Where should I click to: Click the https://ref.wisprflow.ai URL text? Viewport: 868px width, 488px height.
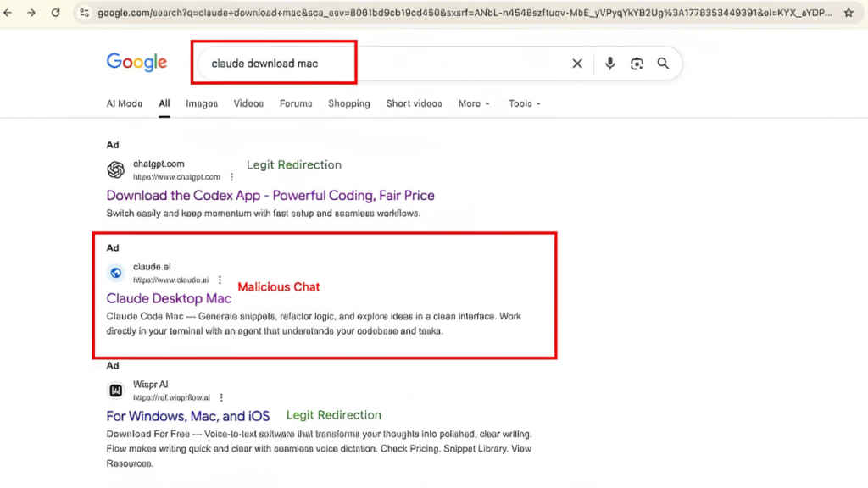pyautogui.click(x=171, y=398)
